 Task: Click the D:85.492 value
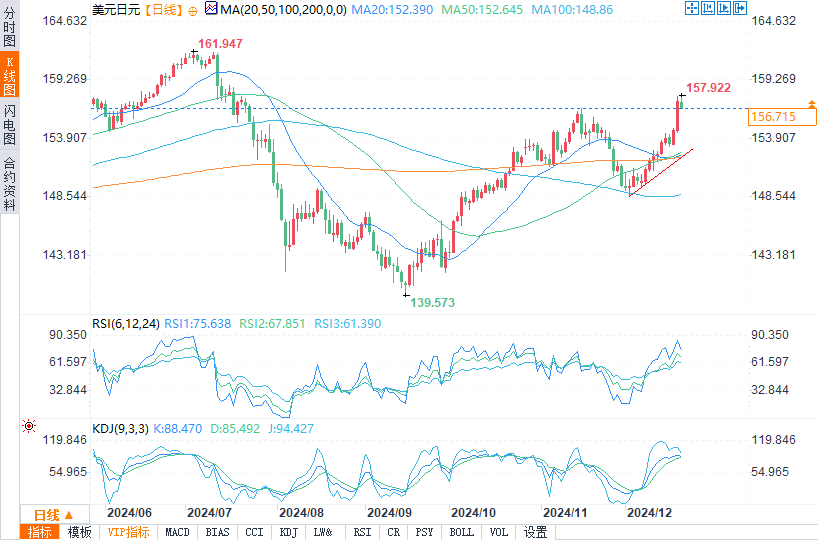tap(235, 429)
